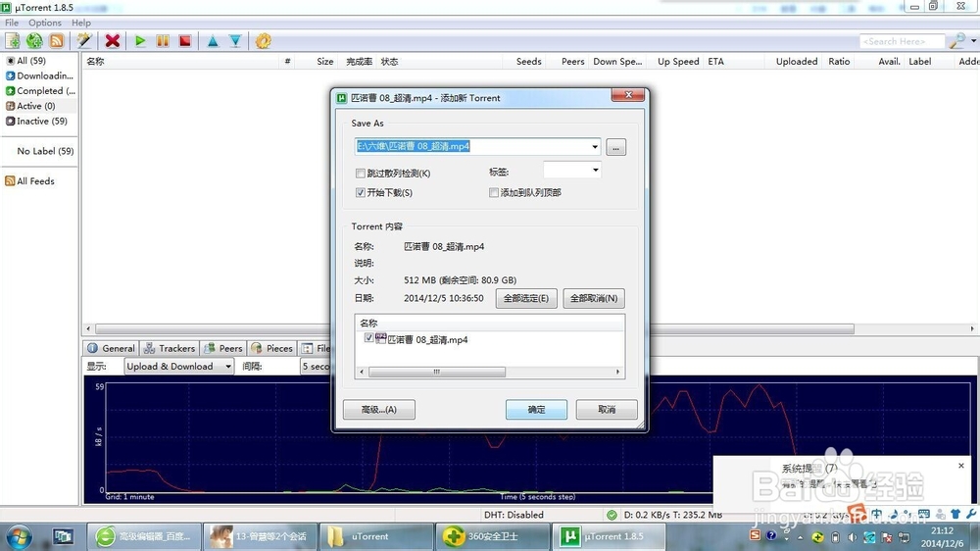Select the Active (0) category

[x=30, y=106]
